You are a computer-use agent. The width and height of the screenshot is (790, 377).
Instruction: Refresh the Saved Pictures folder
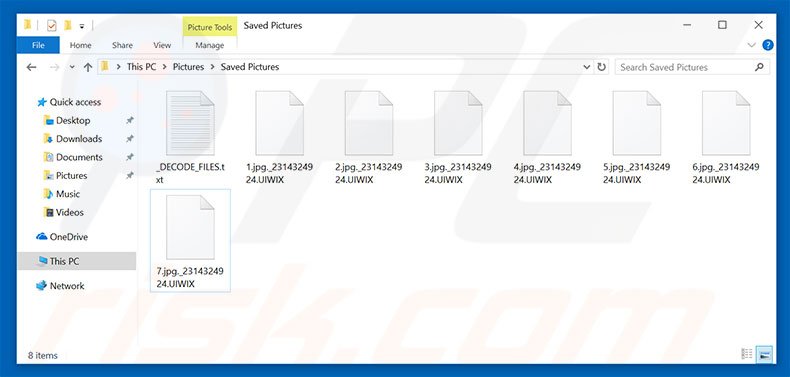pyautogui.click(x=601, y=67)
